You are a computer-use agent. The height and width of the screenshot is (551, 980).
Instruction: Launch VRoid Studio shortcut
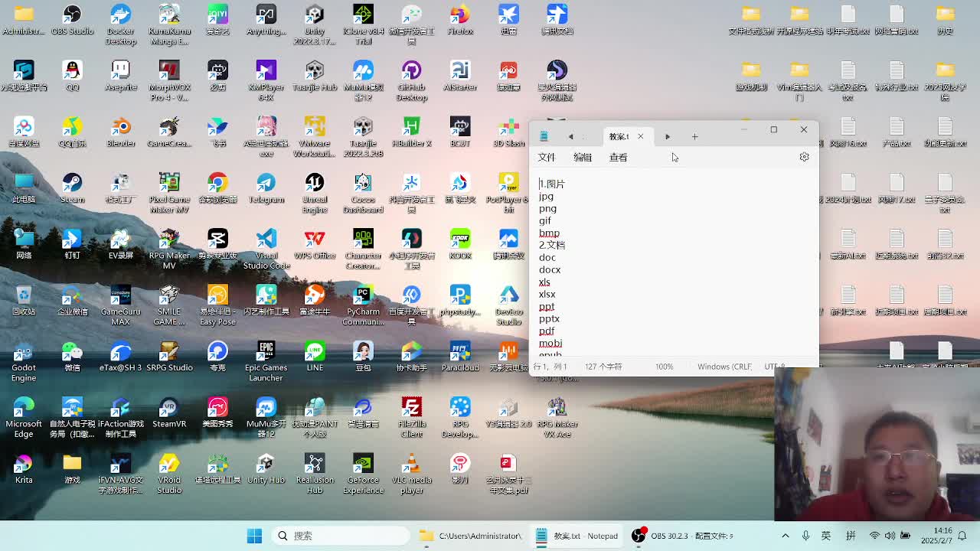coord(169,473)
